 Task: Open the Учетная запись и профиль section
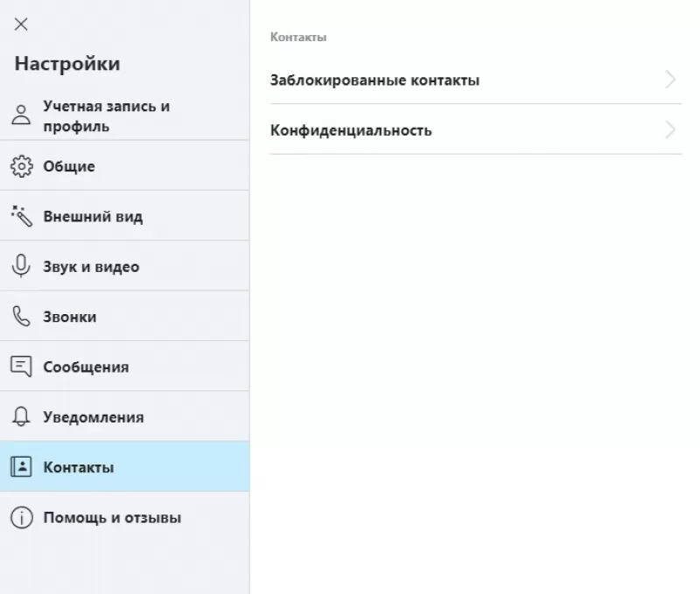[105, 115]
